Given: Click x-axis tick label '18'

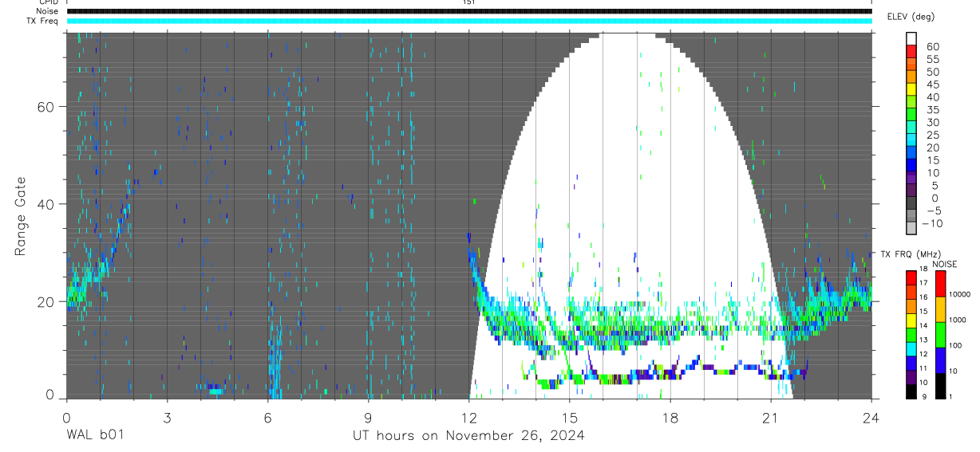Looking at the screenshot, I should click(670, 416).
